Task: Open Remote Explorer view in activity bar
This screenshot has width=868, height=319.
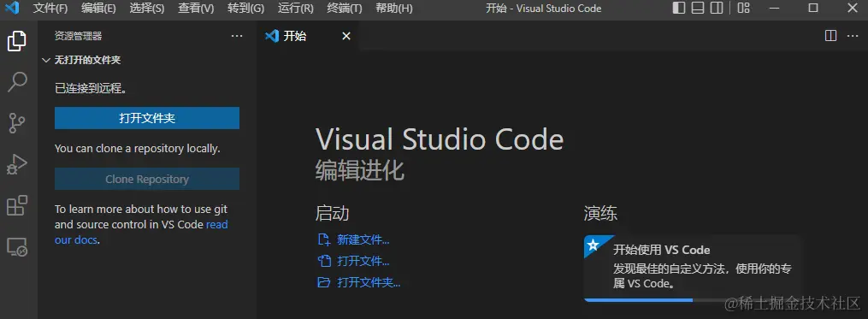Action: pyautogui.click(x=16, y=246)
